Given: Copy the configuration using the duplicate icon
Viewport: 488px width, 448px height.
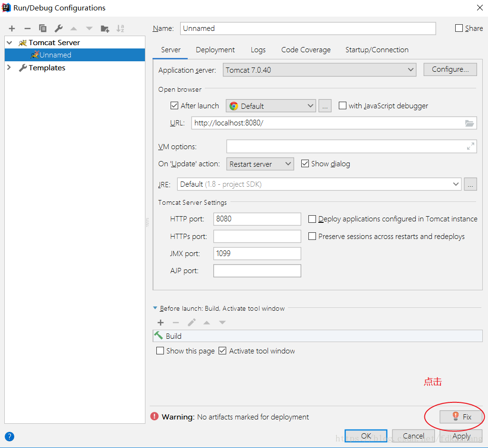Looking at the screenshot, I should pos(43,29).
